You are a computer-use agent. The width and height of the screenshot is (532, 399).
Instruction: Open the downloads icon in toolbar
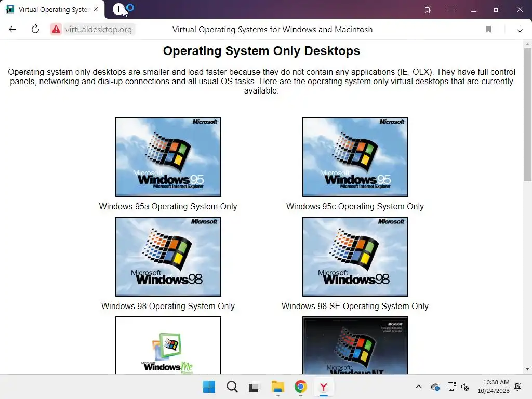(x=520, y=30)
